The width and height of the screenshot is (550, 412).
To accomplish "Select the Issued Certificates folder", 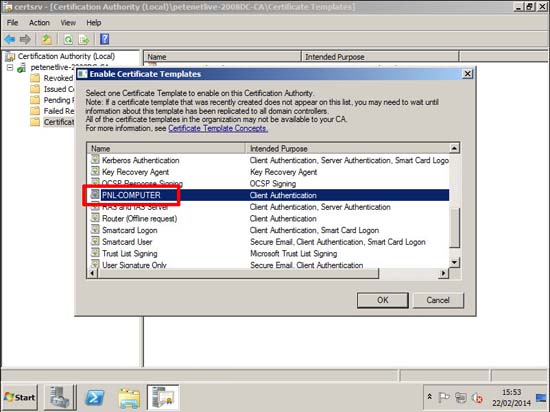I will tap(59, 89).
